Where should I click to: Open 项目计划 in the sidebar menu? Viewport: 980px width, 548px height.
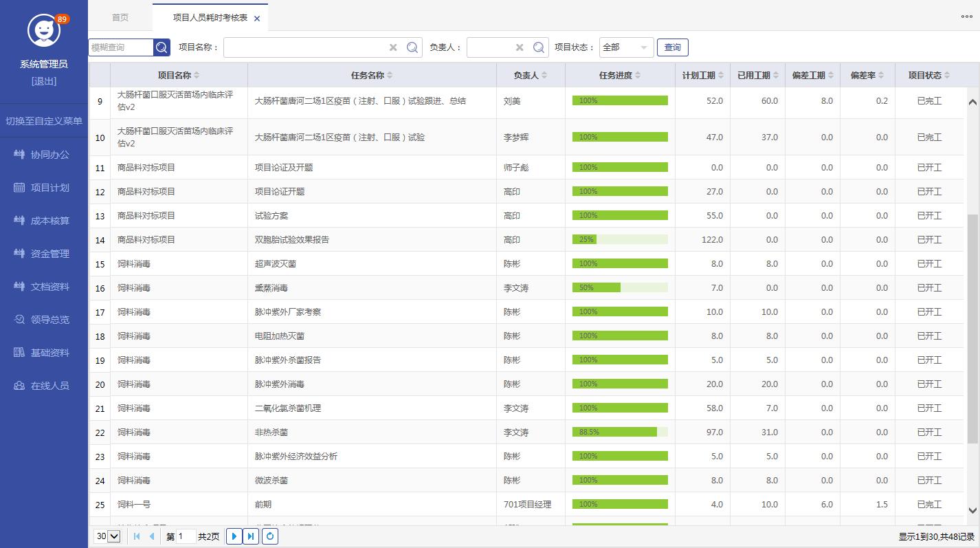pyautogui.click(x=49, y=188)
